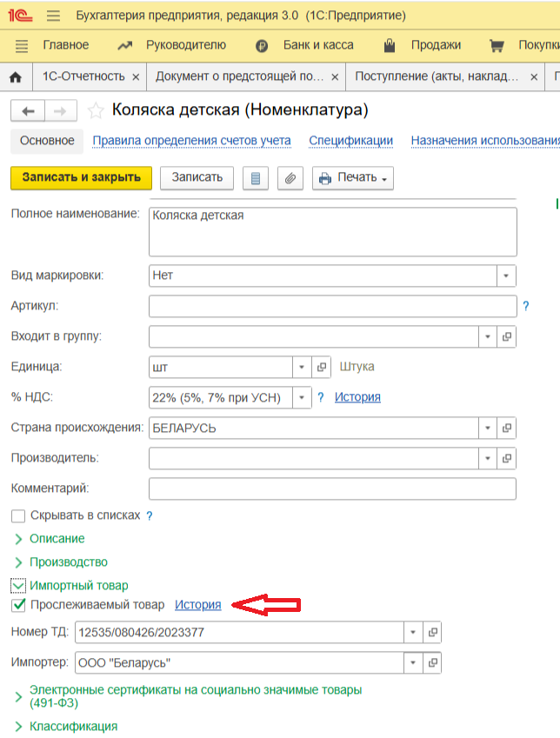This screenshot has width=560, height=738.
Task: Go to the home start page icon
Action: [x=16, y=76]
